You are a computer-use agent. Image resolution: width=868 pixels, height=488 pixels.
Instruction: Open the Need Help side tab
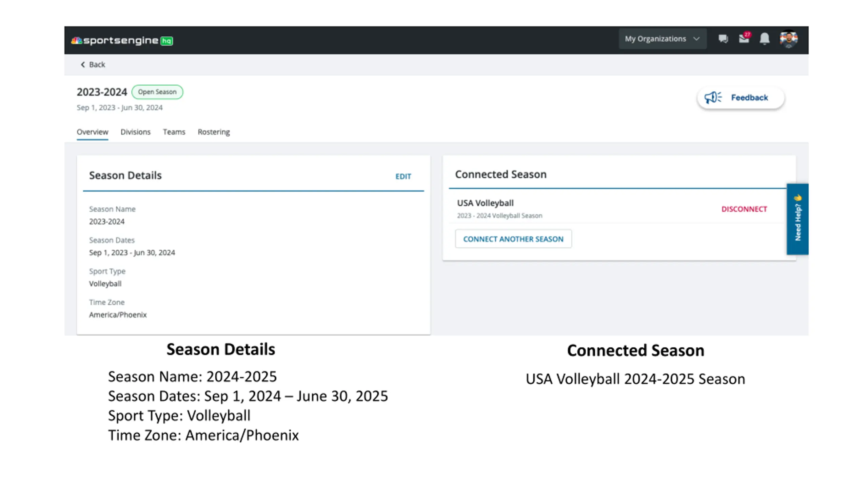797,219
